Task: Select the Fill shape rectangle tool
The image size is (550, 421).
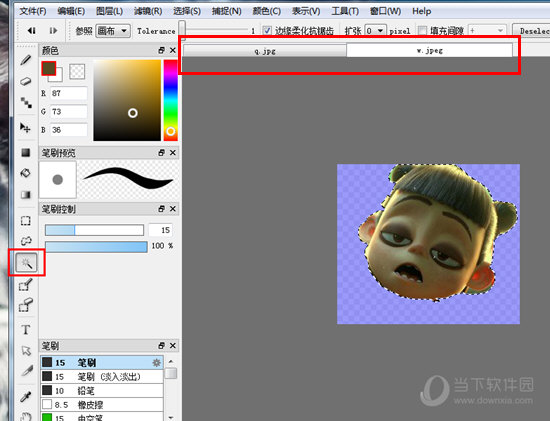Action: click(x=26, y=152)
